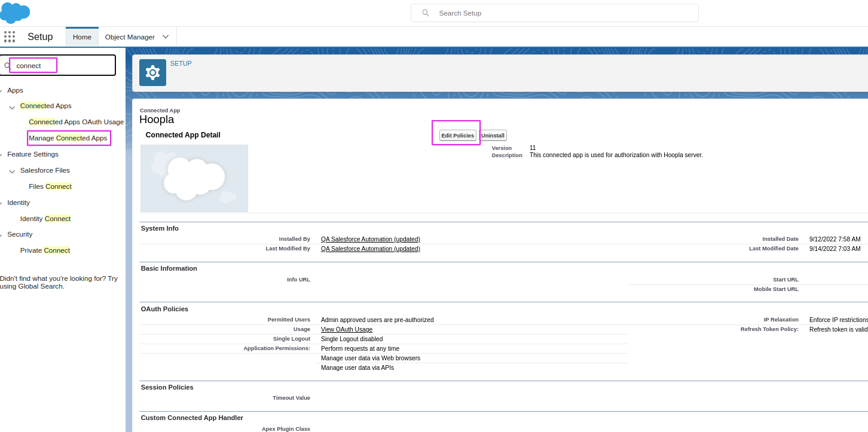Viewport: 868px width, 432px height.
Task: Click the Uninstall button
Action: 493,136
